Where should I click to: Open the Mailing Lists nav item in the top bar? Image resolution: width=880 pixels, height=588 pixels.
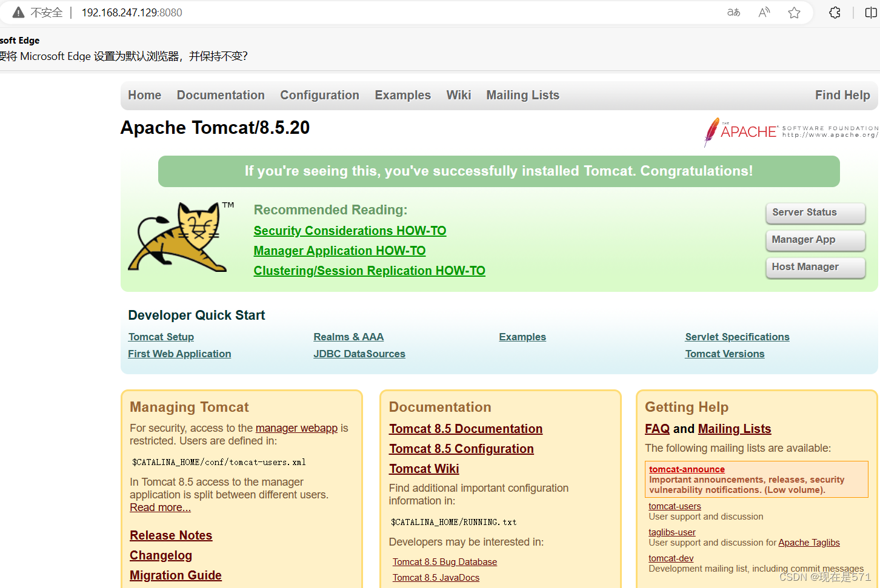(x=522, y=95)
